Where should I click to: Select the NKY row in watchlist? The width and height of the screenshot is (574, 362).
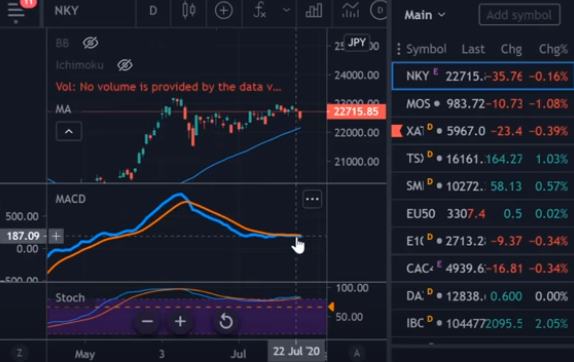point(482,76)
